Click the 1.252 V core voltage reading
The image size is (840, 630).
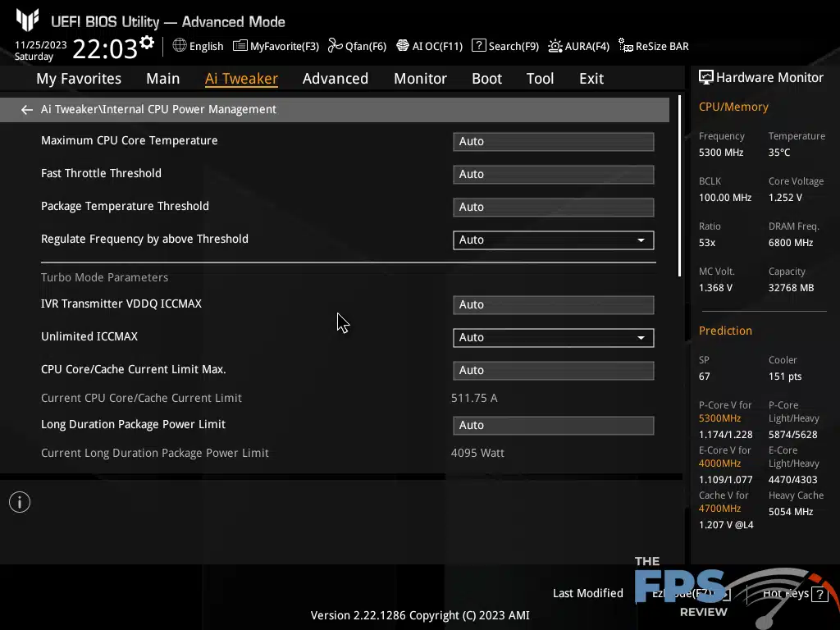click(785, 198)
